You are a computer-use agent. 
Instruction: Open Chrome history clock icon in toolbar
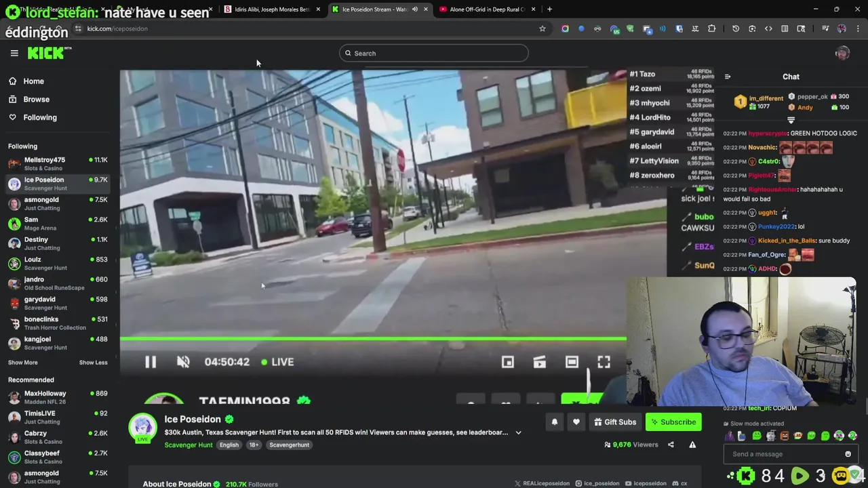[736, 28]
